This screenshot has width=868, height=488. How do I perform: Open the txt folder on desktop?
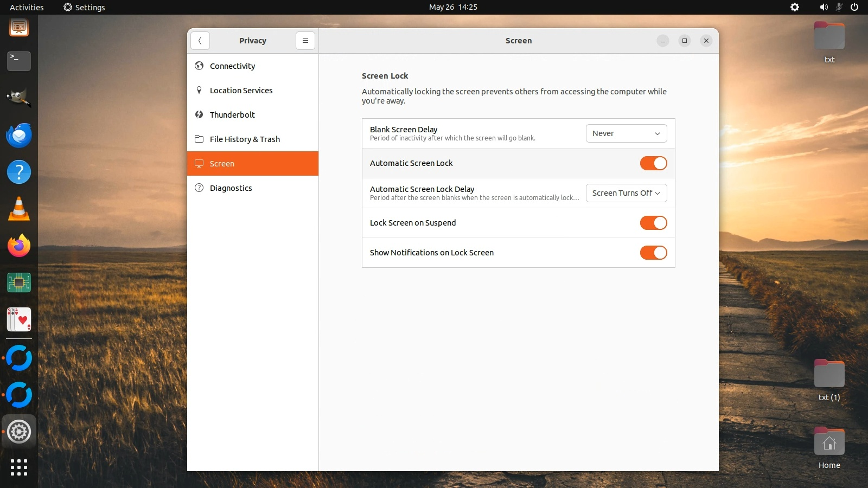coord(829,38)
